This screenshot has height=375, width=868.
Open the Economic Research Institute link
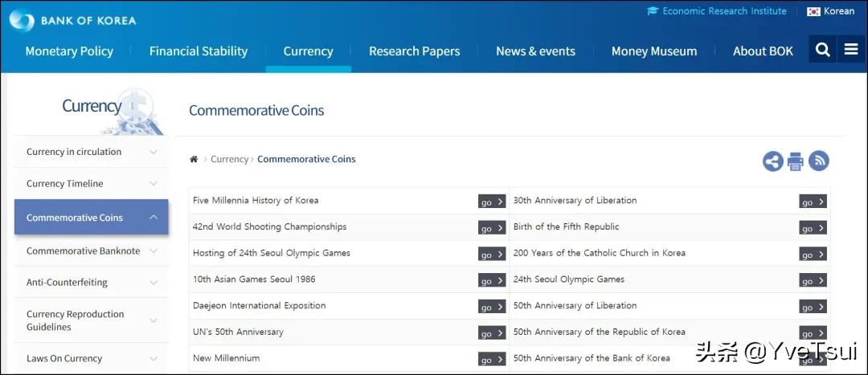(717, 11)
